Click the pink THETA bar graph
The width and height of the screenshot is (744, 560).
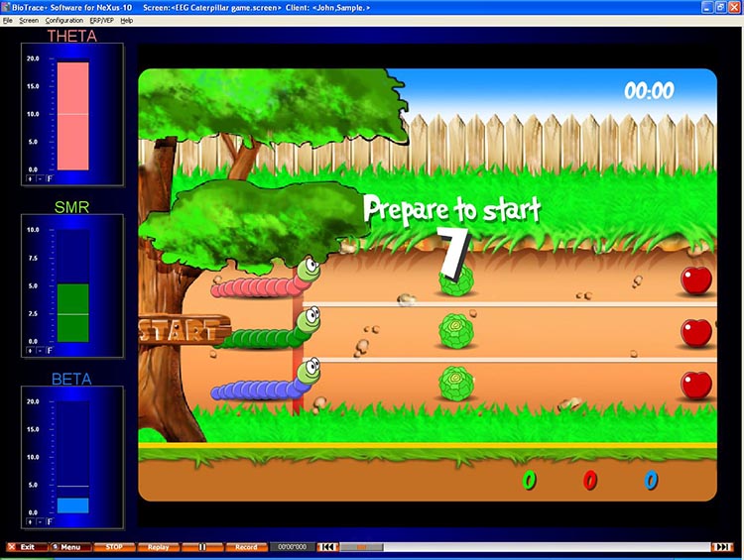pyautogui.click(x=73, y=116)
